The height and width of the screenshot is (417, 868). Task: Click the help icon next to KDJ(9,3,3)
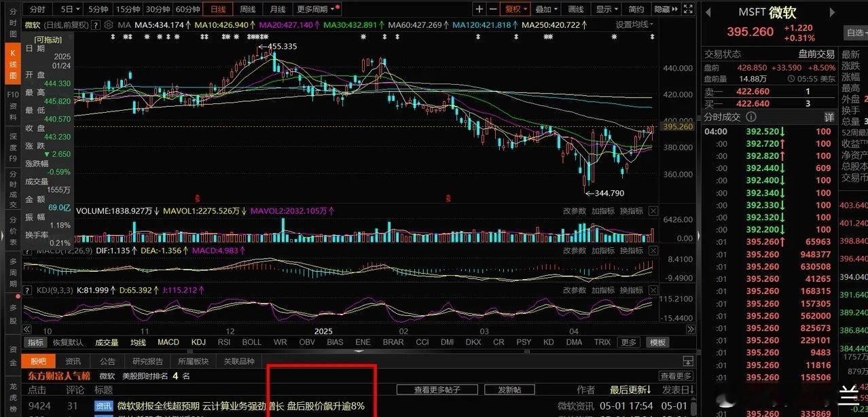(28, 291)
